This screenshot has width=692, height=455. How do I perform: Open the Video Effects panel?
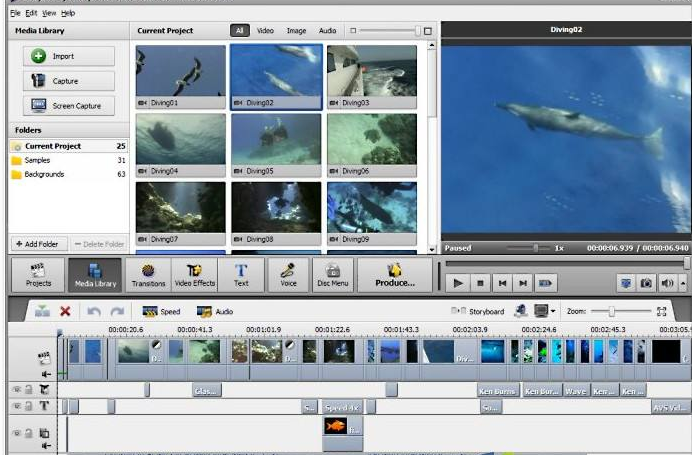(x=195, y=275)
